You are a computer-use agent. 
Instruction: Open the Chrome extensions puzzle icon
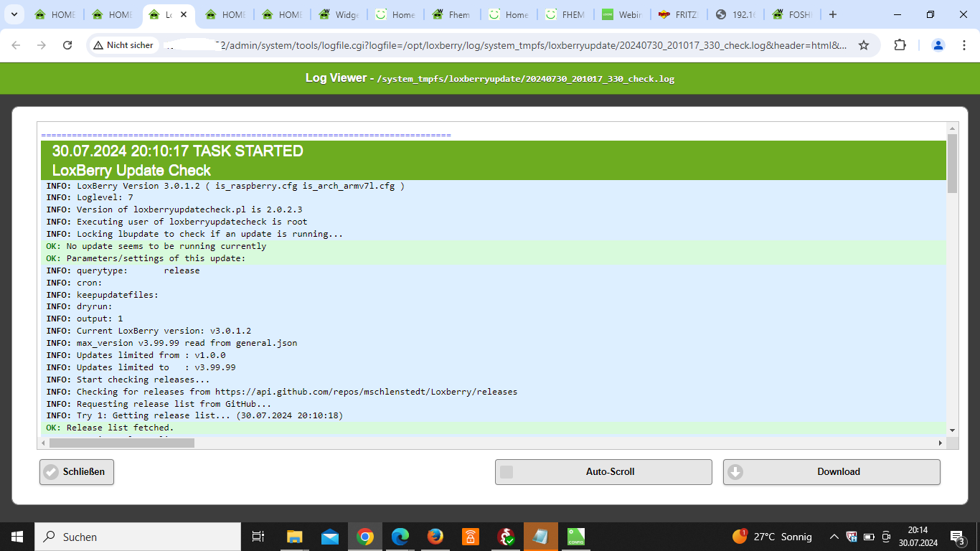point(900,45)
